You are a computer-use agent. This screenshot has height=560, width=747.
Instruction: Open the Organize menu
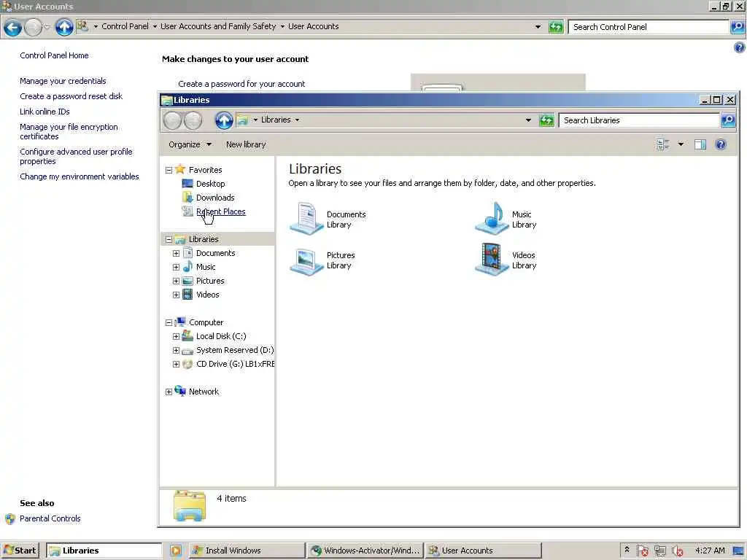click(190, 144)
